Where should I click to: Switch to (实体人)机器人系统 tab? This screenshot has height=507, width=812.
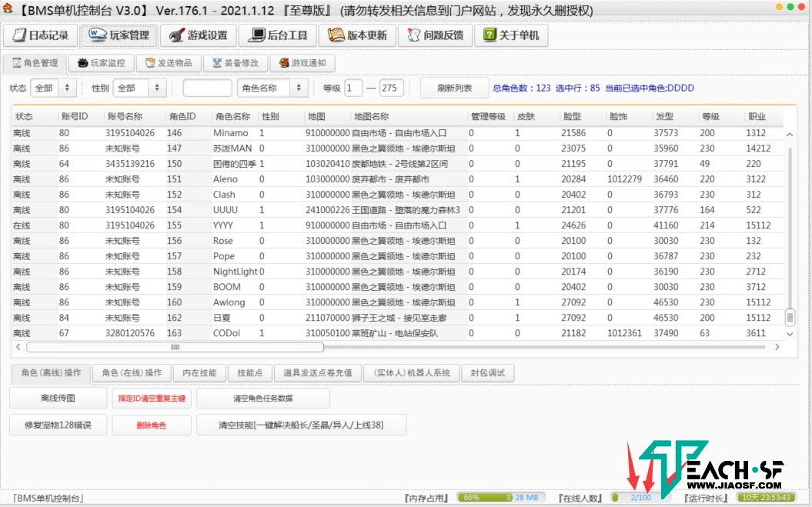pyautogui.click(x=412, y=373)
